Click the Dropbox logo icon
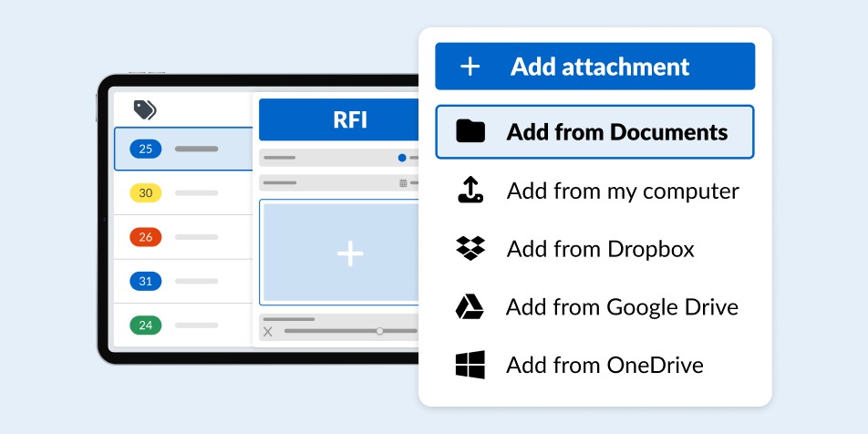This screenshot has height=434, width=868. point(470,249)
